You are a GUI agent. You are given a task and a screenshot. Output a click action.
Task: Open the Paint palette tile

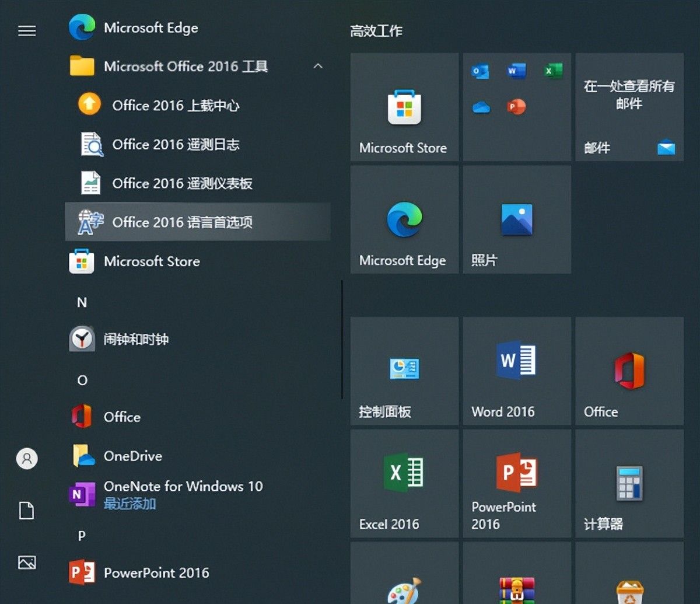coord(404,573)
